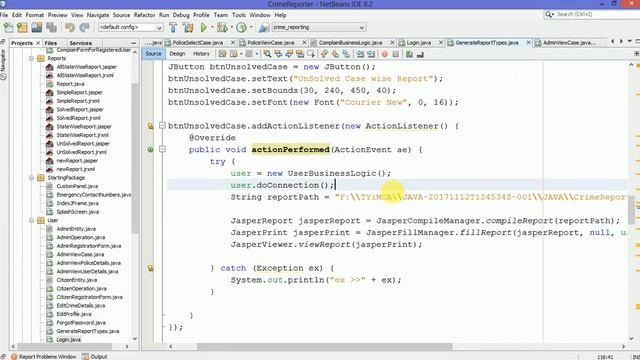
Task: Click the editor vertical scrollbar thumb
Action: tap(631, 209)
